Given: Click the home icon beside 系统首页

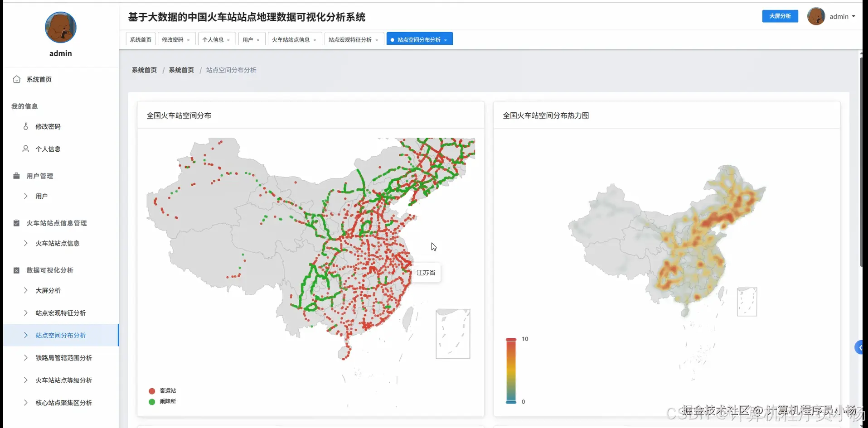Looking at the screenshot, I should click(17, 79).
